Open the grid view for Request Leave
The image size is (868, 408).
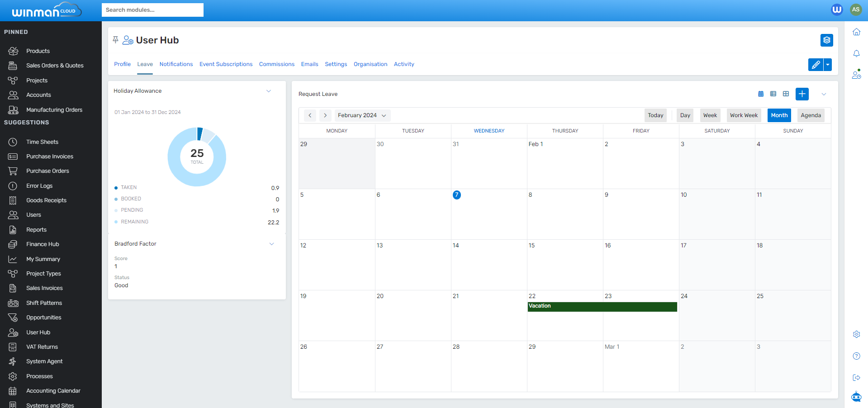tap(786, 94)
